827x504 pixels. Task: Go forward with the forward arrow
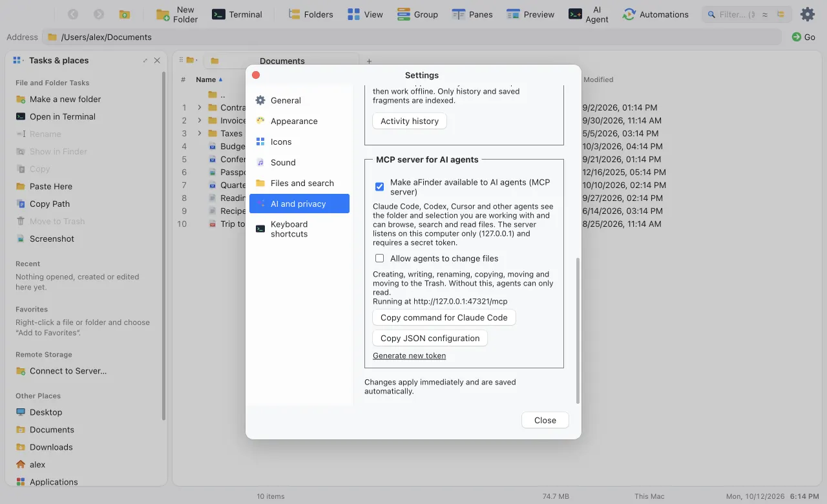point(99,14)
